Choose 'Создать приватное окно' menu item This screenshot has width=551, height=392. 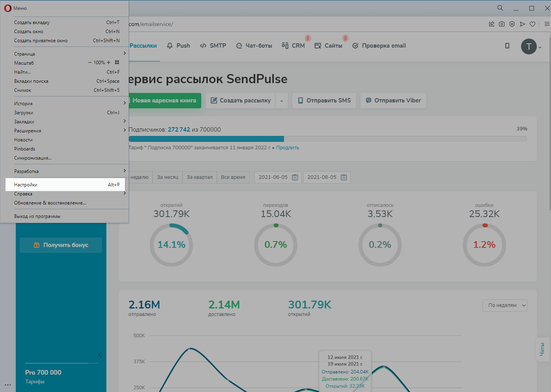(41, 41)
